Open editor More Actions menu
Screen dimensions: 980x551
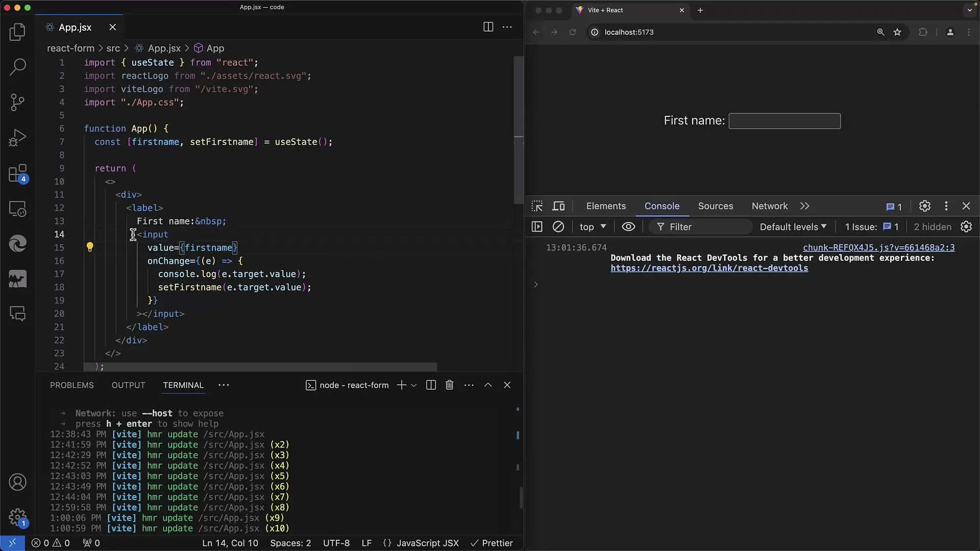click(507, 27)
